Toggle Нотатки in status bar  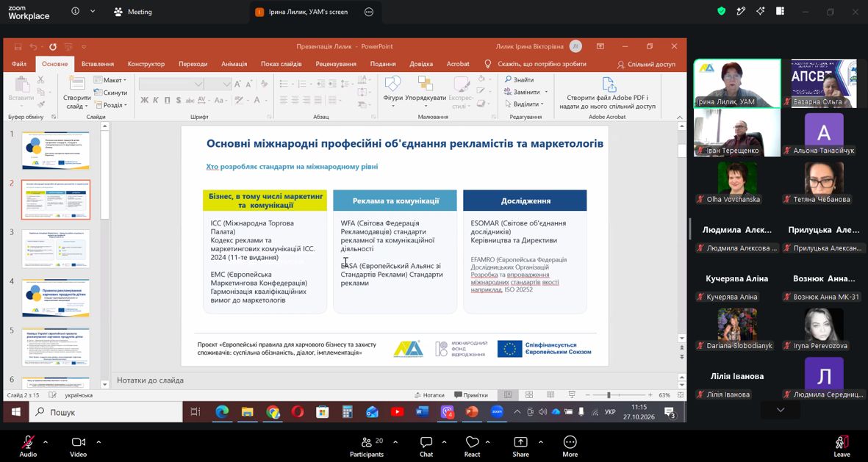[x=429, y=395]
